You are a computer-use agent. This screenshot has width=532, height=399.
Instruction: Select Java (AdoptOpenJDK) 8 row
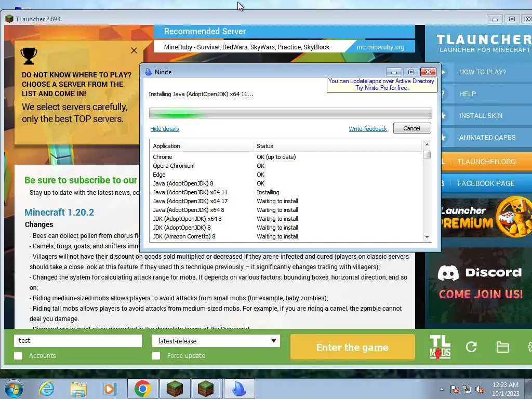tap(287, 183)
